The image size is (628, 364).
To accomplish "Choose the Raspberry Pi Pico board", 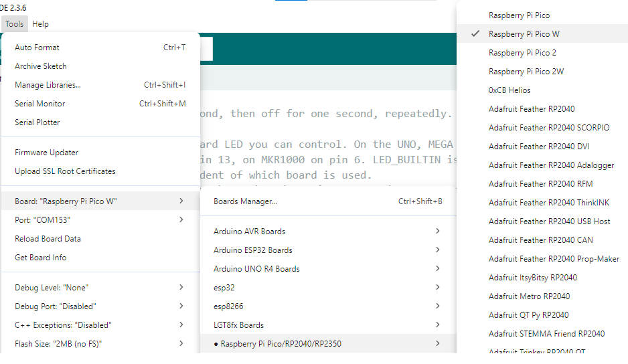I will (519, 15).
